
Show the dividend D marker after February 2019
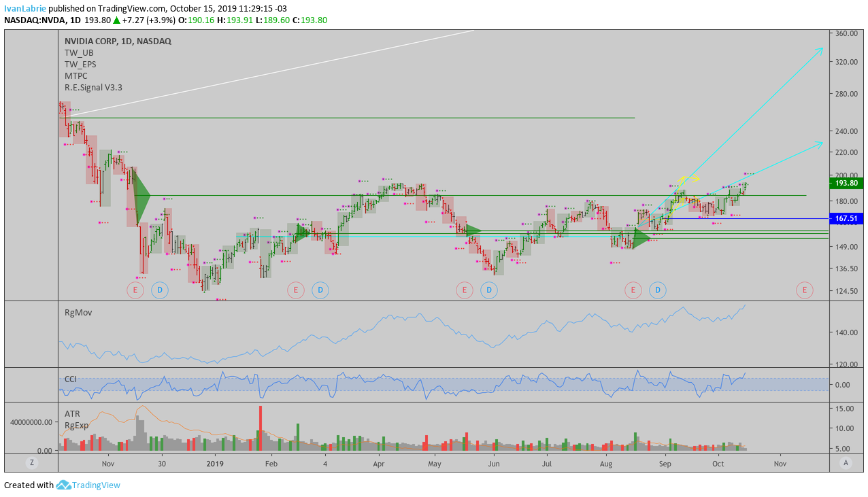pos(320,291)
